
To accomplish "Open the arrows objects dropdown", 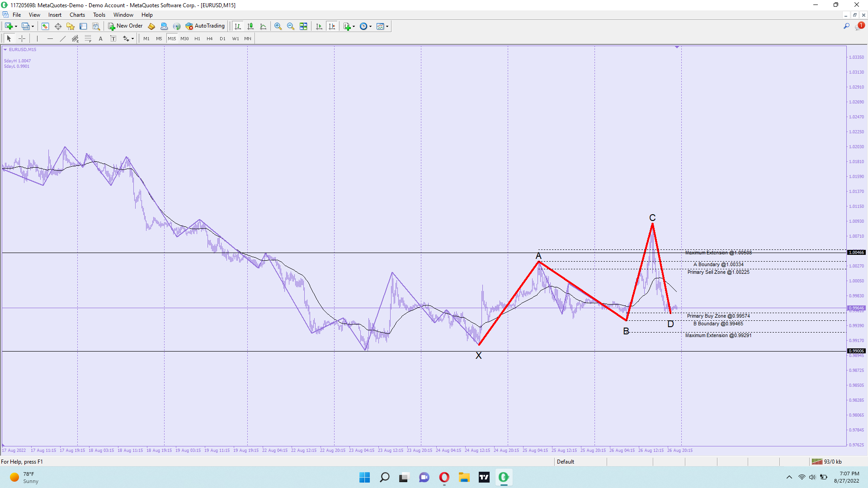I will pyautogui.click(x=128, y=38).
